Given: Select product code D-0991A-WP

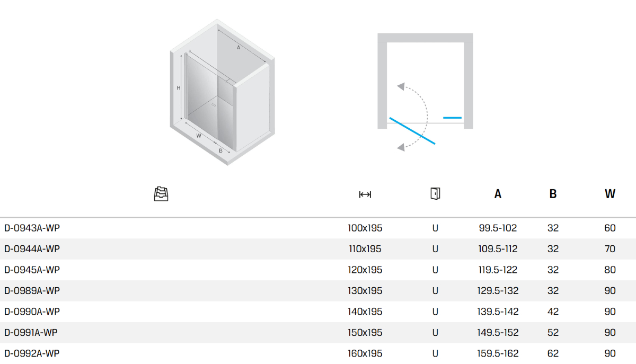Looking at the screenshot, I should (31, 333).
